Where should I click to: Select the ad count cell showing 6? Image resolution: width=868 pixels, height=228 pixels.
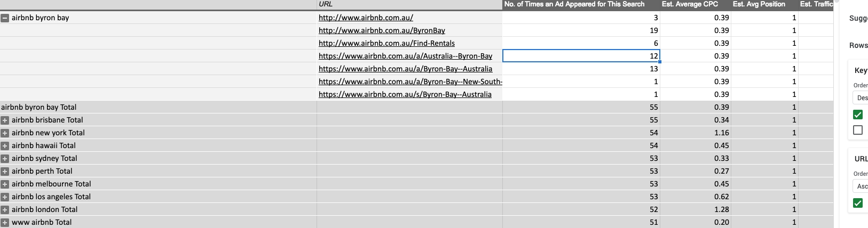pyautogui.click(x=581, y=43)
